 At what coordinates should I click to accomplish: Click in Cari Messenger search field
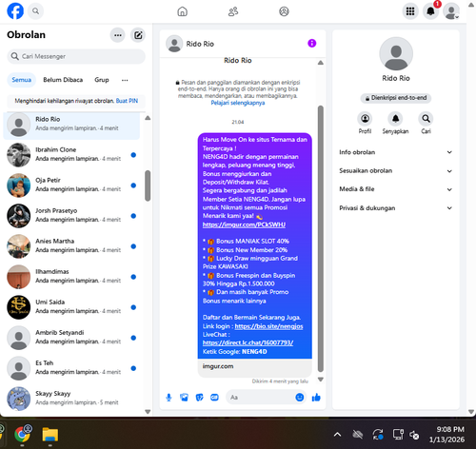(x=76, y=56)
